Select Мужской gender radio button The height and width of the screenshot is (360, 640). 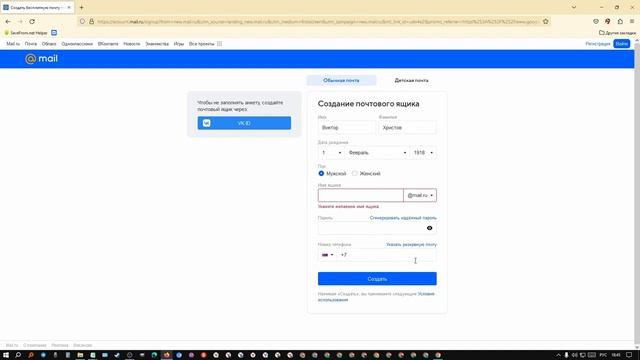[321, 173]
